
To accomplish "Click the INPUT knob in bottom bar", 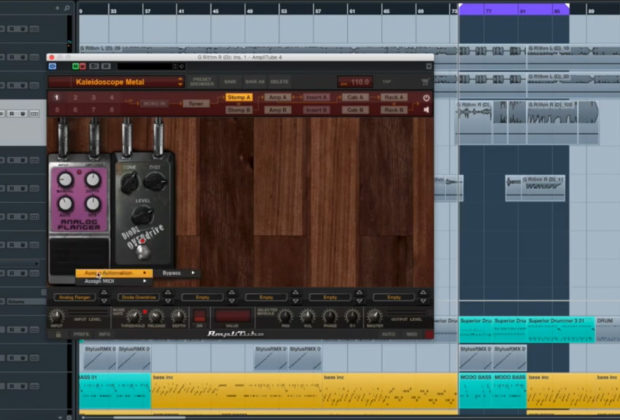I will (57, 316).
